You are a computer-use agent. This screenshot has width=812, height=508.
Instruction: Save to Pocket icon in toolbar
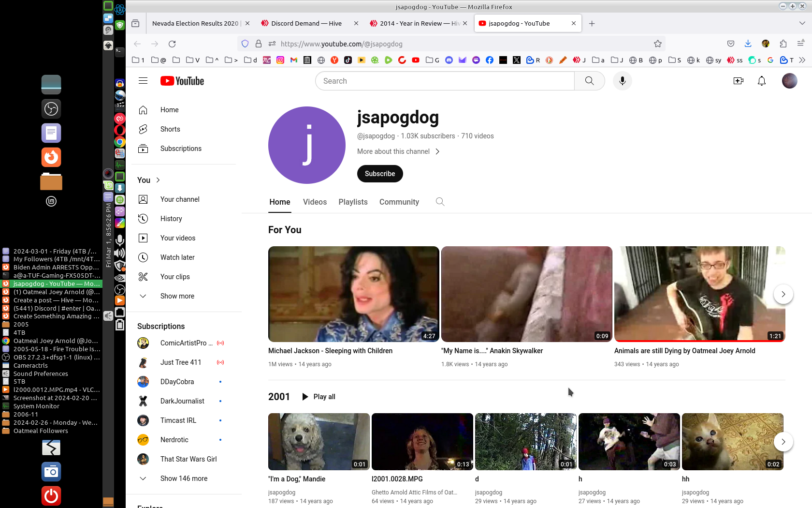[731, 44]
